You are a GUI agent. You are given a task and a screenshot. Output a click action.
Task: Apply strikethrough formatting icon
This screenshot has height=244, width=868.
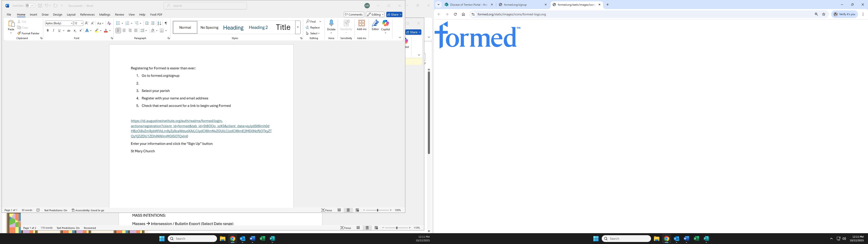pyautogui.click(x=69, y=31)
